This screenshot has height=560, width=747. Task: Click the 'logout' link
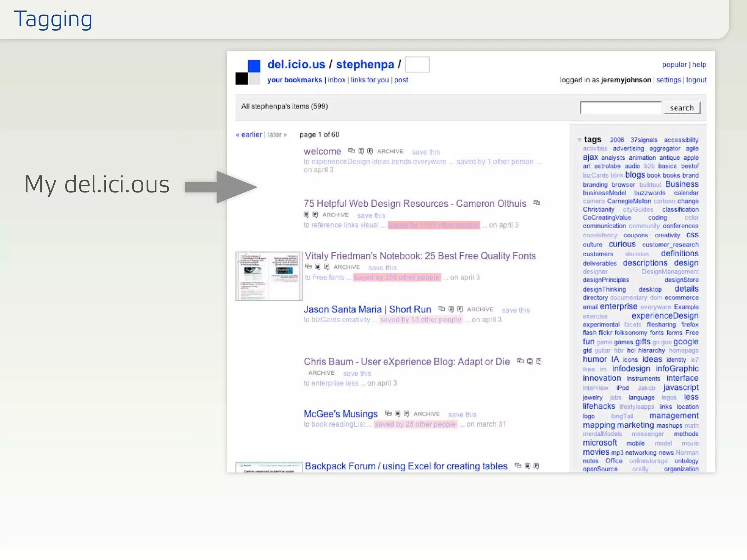(x=696, y=80)
